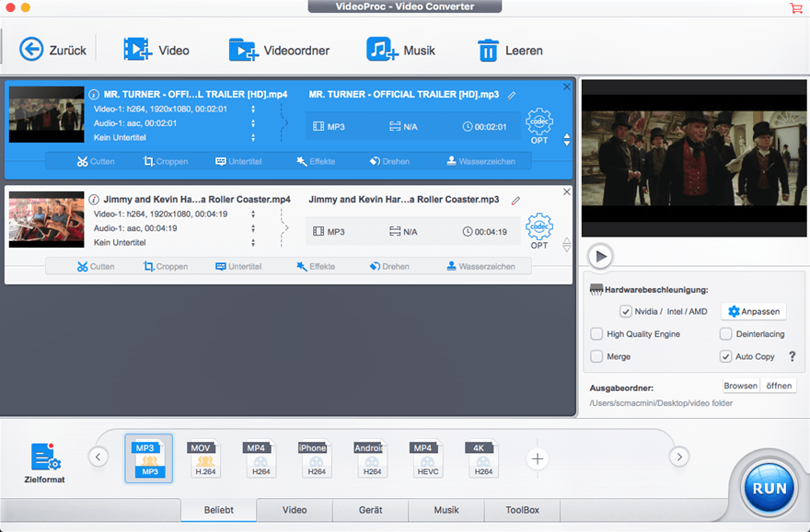This screenshot has height=532, width=810.
Task: Open codec OPT for Jimmy and Kevin
Action: [x=539, y=231]
